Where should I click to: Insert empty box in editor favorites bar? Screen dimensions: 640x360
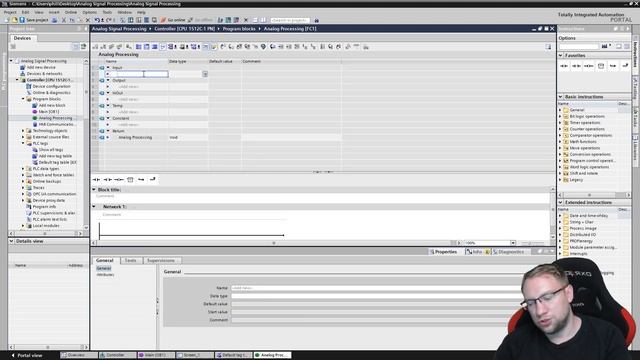(x=130, y=180)
